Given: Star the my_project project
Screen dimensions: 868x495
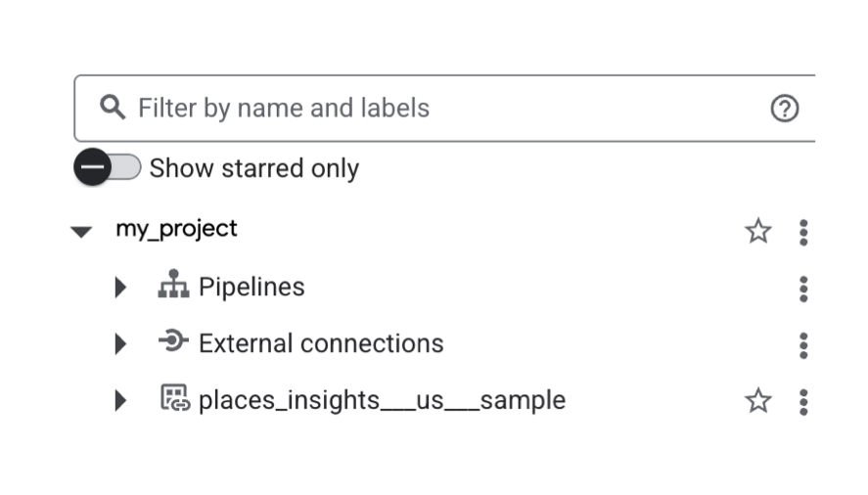Looking at the screenshot, I should coord(758,232).
